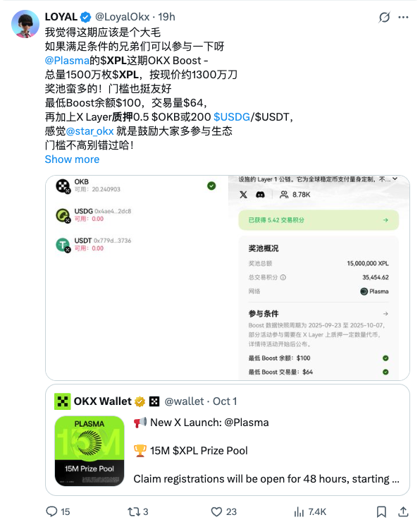The height and width of the screenshot is (527, 420).
Task: Toggle the green check next to OKB
Action: 211,186
